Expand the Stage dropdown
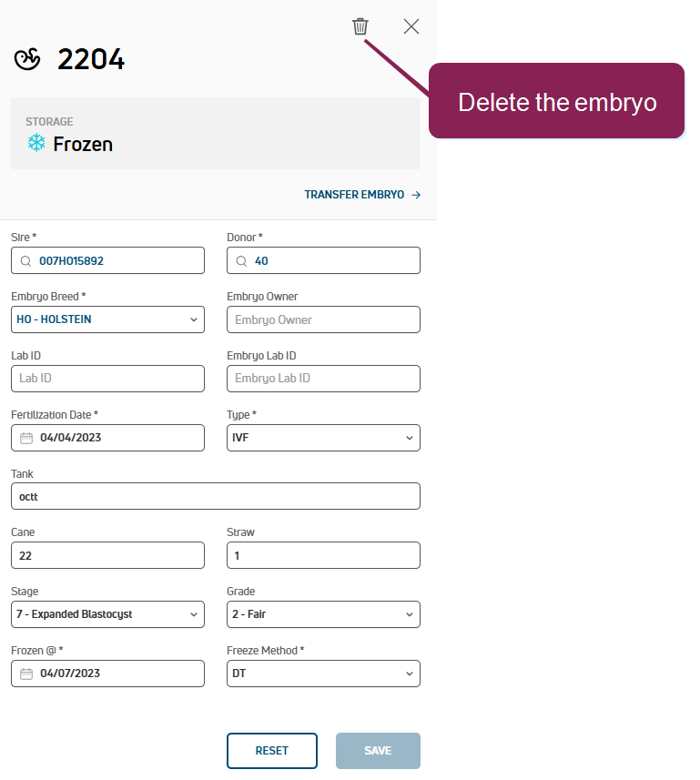 point(107,614)
